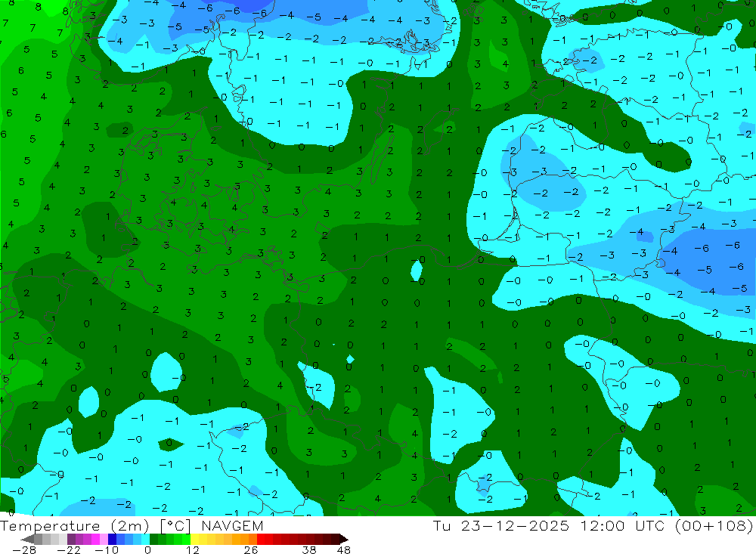Click the bright red swatch above 26

tap(261, 539)
